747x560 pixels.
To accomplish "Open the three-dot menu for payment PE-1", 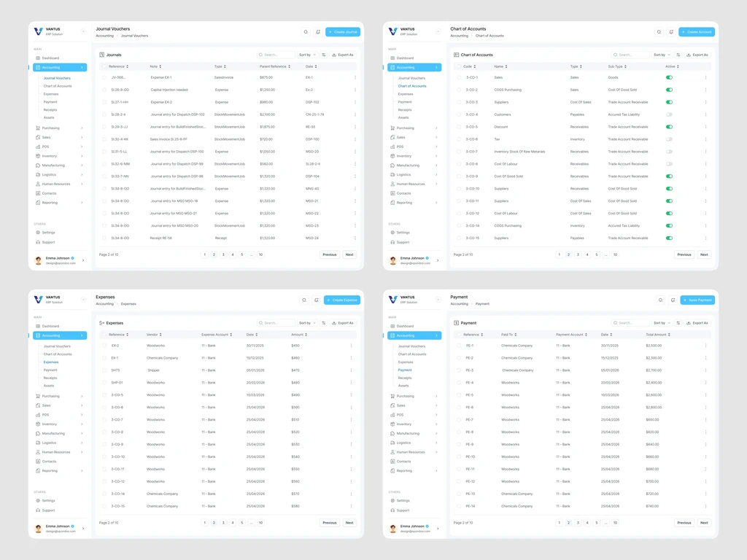I will (705, 345).
